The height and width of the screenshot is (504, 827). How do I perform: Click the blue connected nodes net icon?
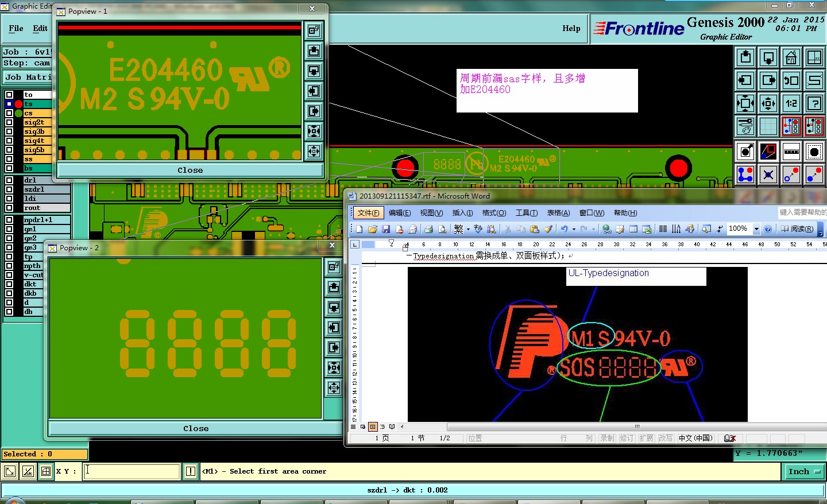coord(745,175)
